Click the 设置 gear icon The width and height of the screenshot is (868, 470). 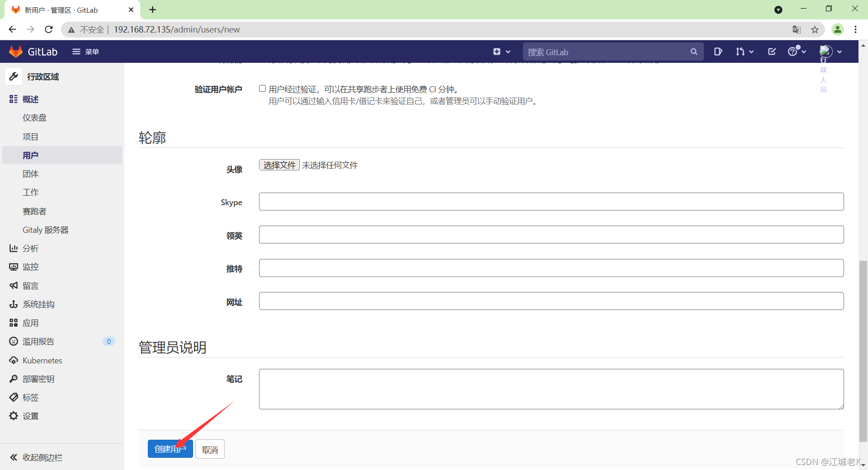pos(14,416)
